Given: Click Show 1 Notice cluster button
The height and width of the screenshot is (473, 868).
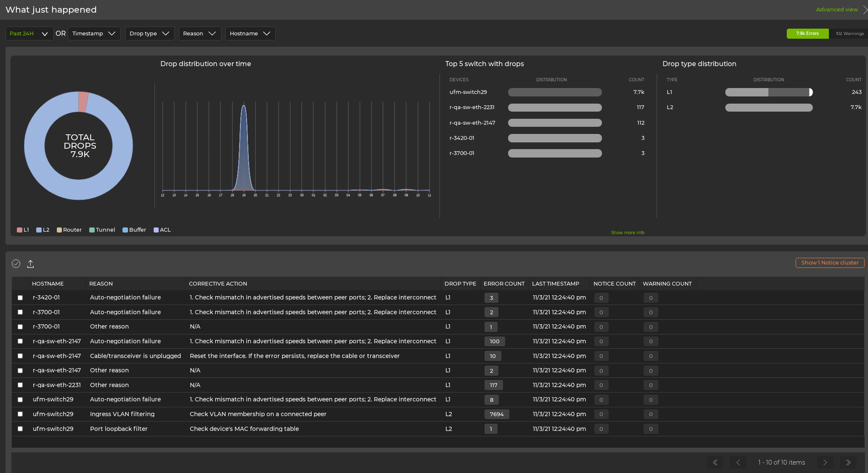Looking at the screenshot, I should [830, 263].
